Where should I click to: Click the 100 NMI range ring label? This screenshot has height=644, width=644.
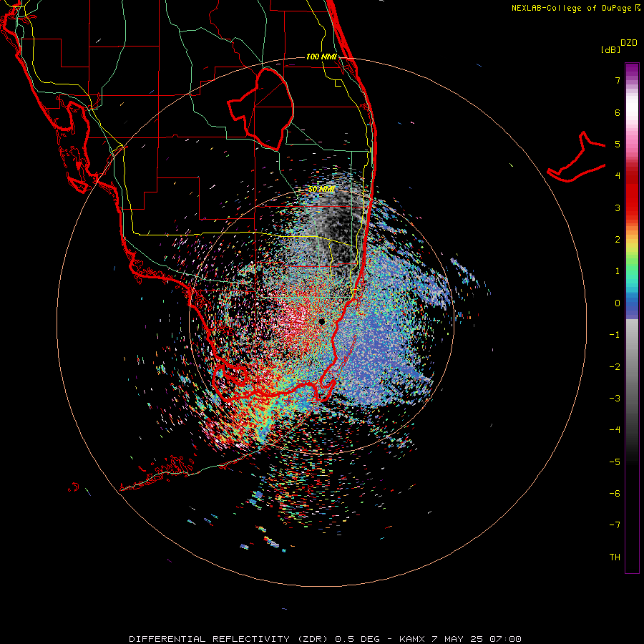[x=321, y=57]
